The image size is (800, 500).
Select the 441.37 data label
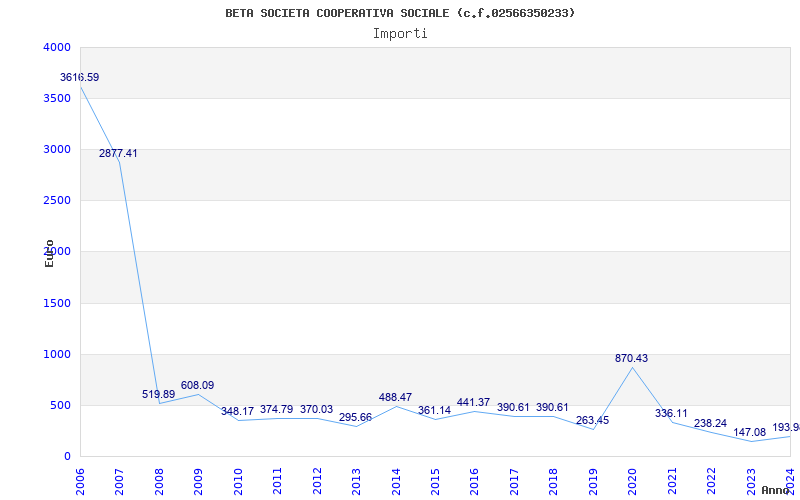[x=473, y=403]
